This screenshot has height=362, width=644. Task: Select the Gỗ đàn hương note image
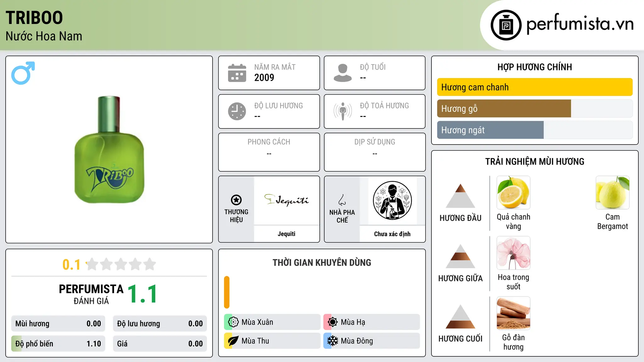pos(514,313)
